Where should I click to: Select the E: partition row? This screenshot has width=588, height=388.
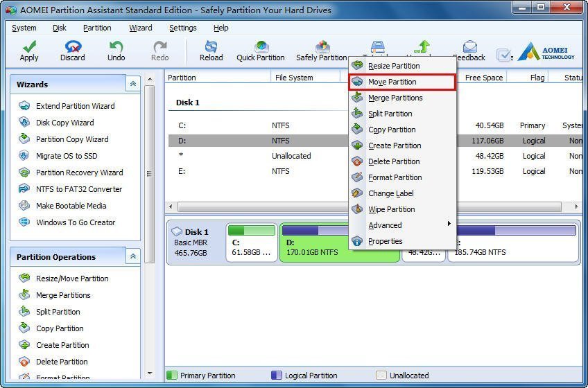tap(375, 171)
